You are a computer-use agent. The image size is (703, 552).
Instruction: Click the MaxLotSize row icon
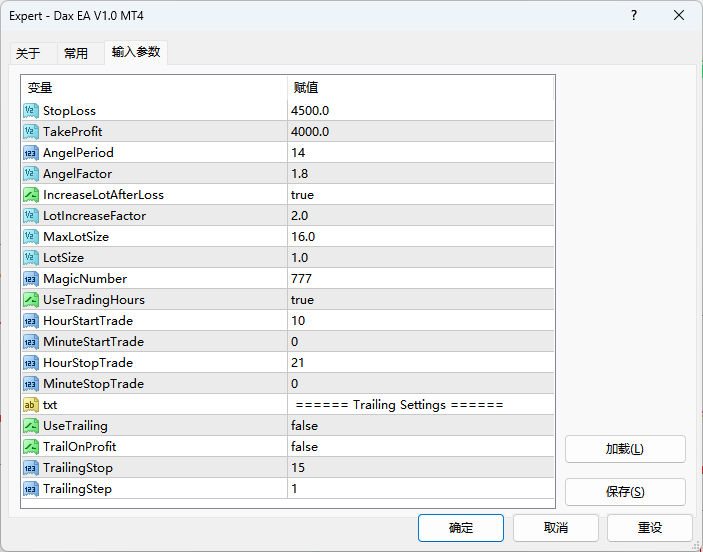pyautogui.click(x=30, y=237)
